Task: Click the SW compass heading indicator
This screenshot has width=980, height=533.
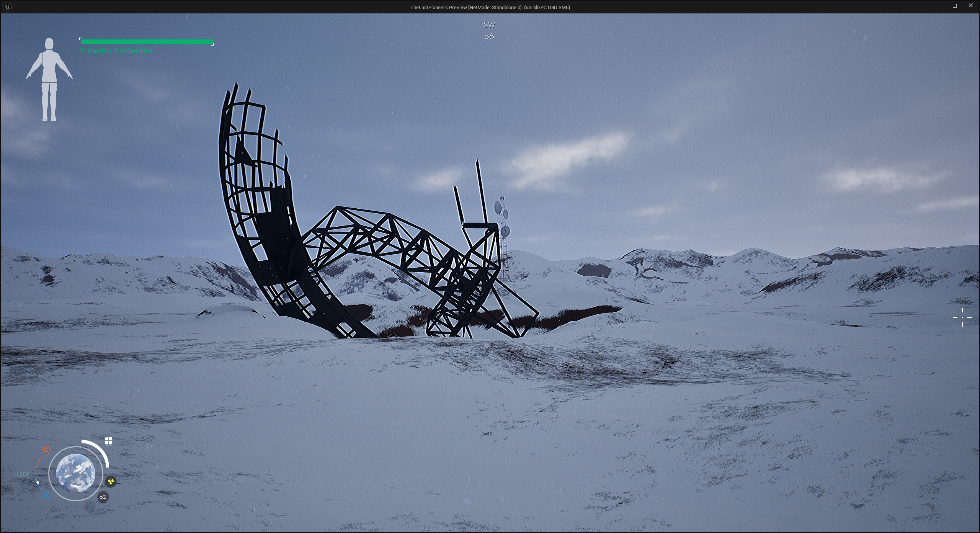Action: [489, 25]
